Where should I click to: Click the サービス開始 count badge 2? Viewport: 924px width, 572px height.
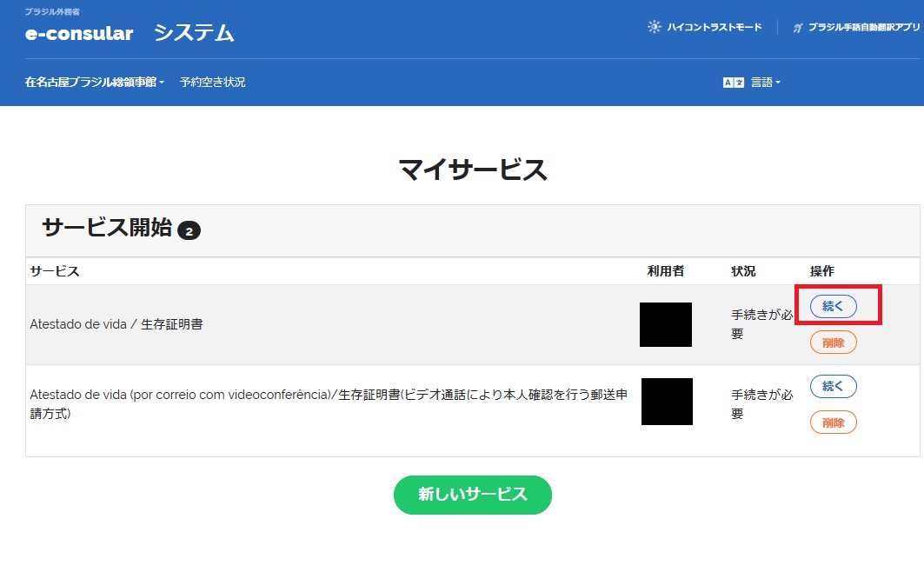(189, 230)
